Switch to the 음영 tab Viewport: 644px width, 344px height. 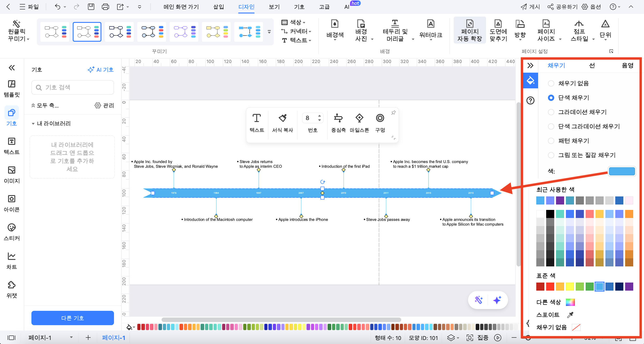(627, 65)
